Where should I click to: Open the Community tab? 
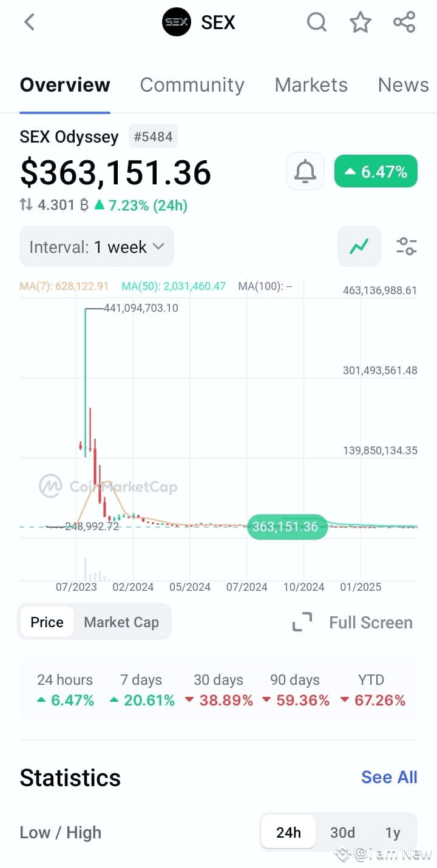pos(192,85)
